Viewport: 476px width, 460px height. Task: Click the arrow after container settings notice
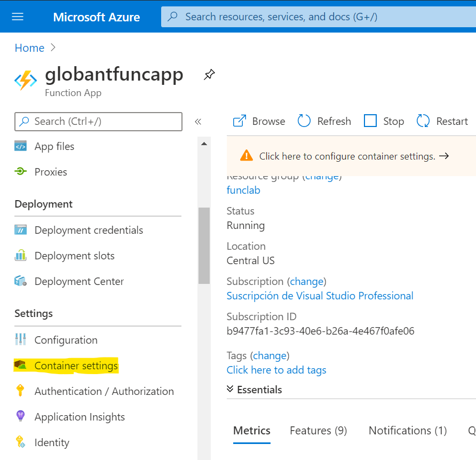444,156
